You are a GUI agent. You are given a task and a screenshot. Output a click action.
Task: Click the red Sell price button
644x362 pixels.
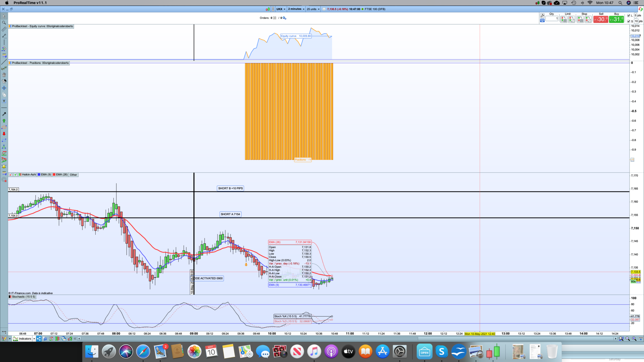(x=601, y=19)
